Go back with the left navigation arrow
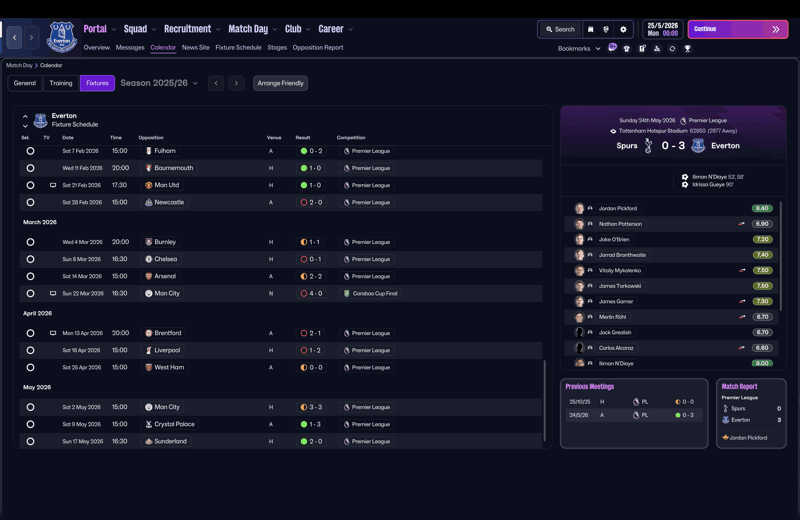This screenshot has width=800, height=520. click(x=14, y=37)
